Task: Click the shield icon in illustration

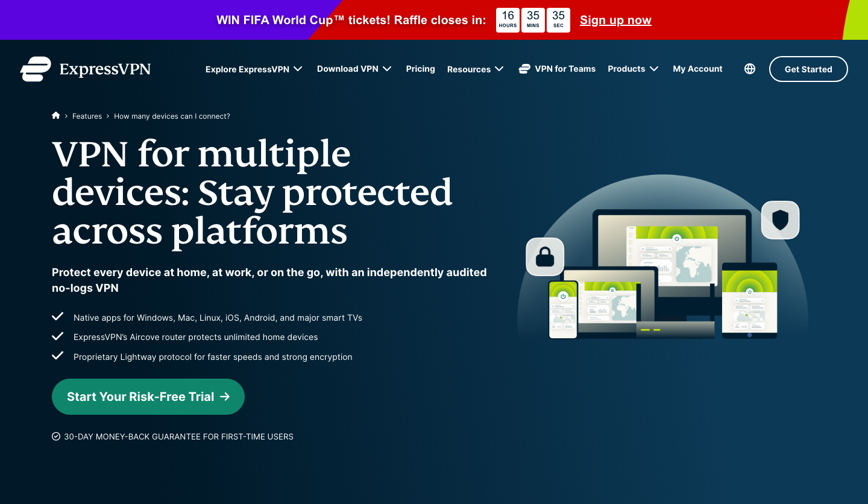Action: pos(780,219)
